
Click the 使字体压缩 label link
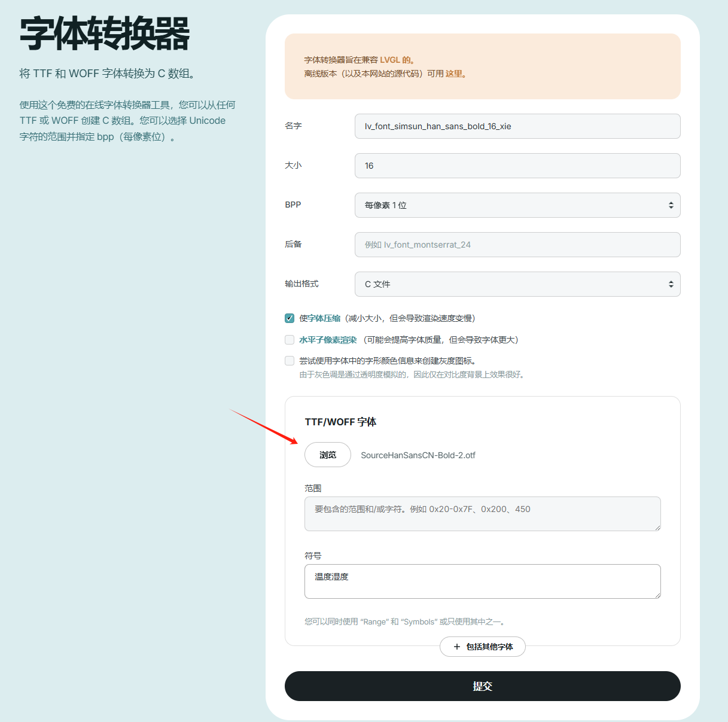(x=320, y=318)
